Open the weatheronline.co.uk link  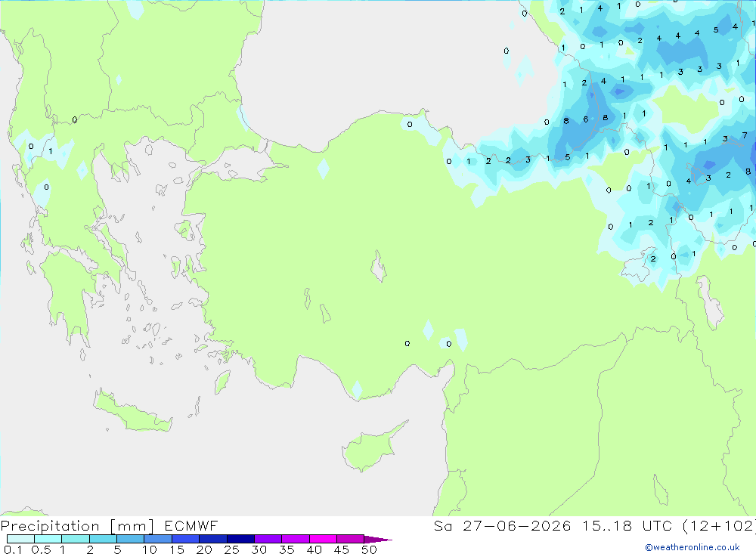(692, 547)
